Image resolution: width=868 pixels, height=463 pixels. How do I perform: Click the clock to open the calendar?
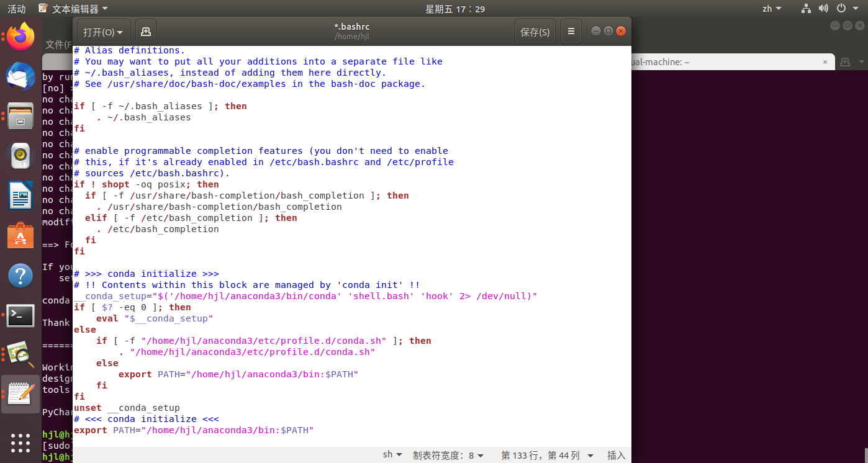point(455,9)
